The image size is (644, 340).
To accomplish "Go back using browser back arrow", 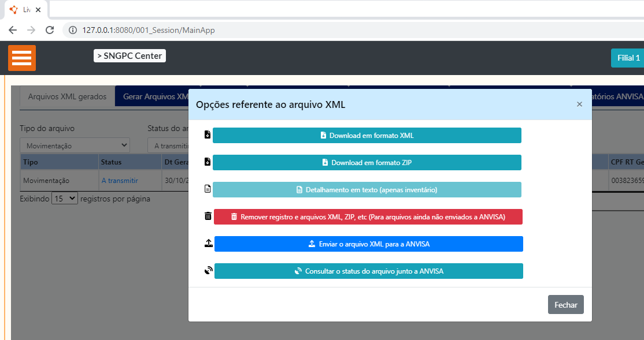I will [13, 30].
